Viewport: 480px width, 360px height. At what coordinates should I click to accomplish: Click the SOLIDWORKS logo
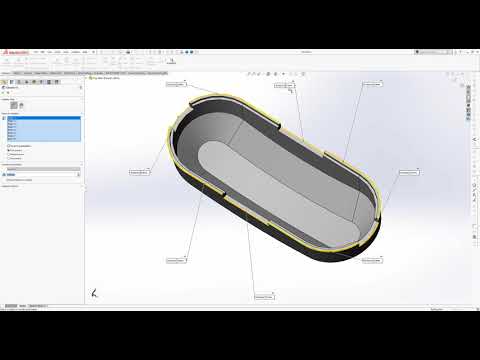click(x=16, y=52)
